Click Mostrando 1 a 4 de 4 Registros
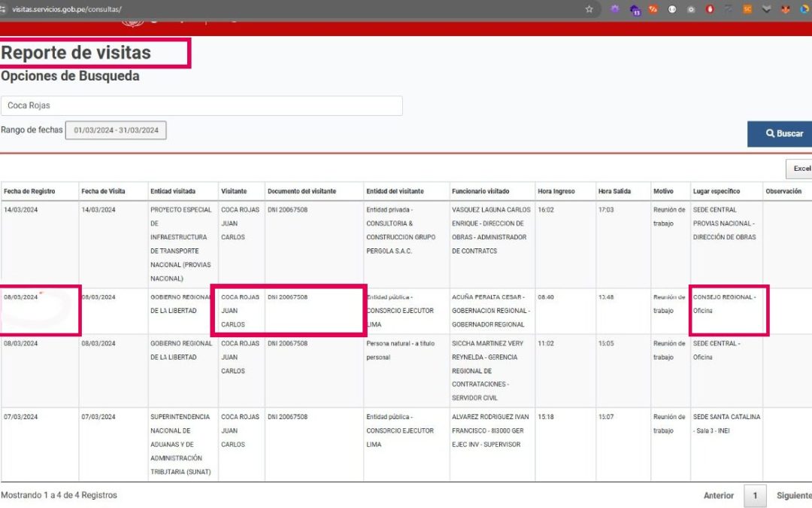Image resolution: width=812 pixels, height=508 pixels. tap(59, 495)
